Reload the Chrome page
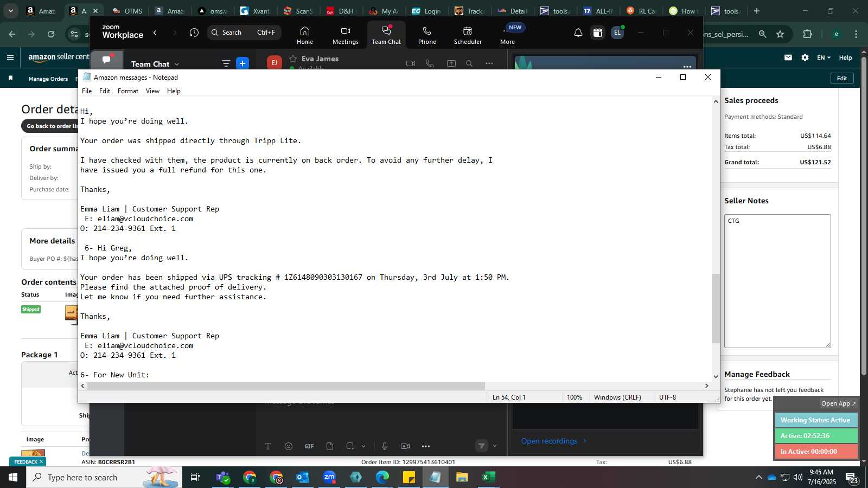This screenshot has width=868, height=488. tap(51, 34)
